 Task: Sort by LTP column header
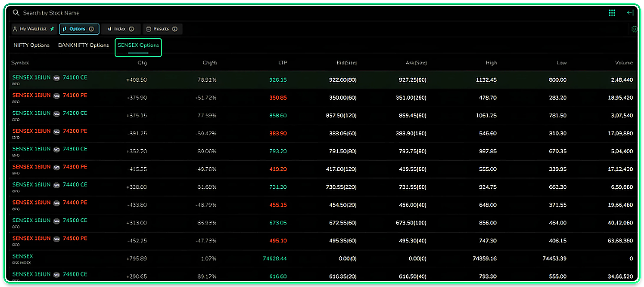(x=283, y=63)
